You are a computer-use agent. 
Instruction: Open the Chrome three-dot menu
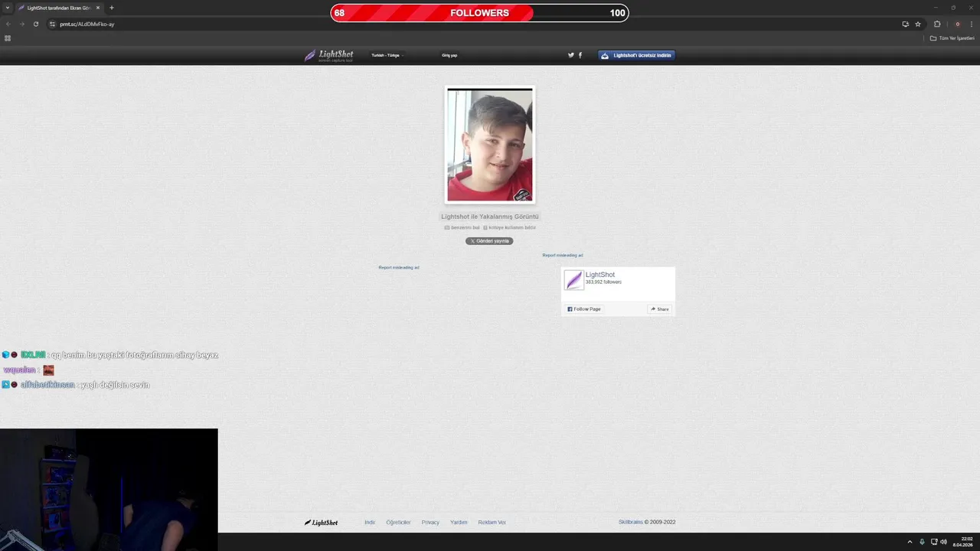tap(972, 24)
